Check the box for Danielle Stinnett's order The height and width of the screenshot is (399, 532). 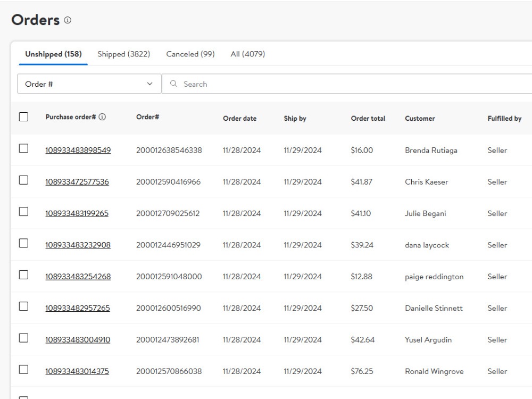[24, 306]
